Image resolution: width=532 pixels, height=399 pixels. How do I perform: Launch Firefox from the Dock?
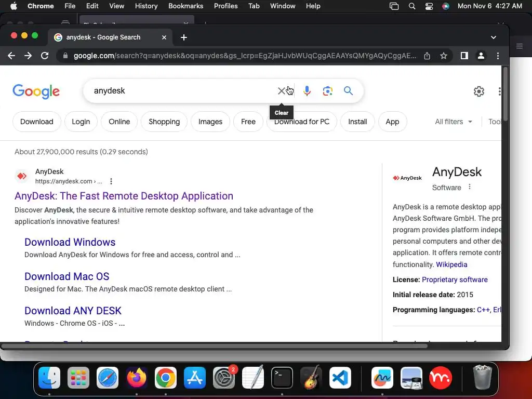137,378
